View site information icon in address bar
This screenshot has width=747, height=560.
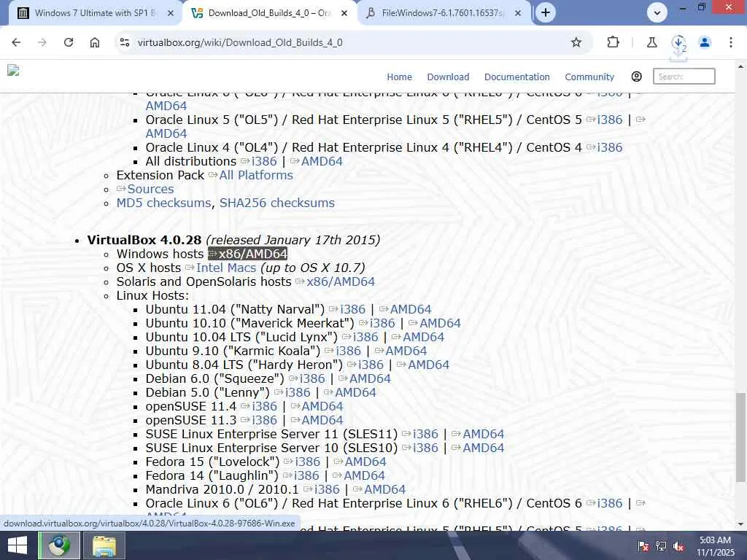point(125,42)
